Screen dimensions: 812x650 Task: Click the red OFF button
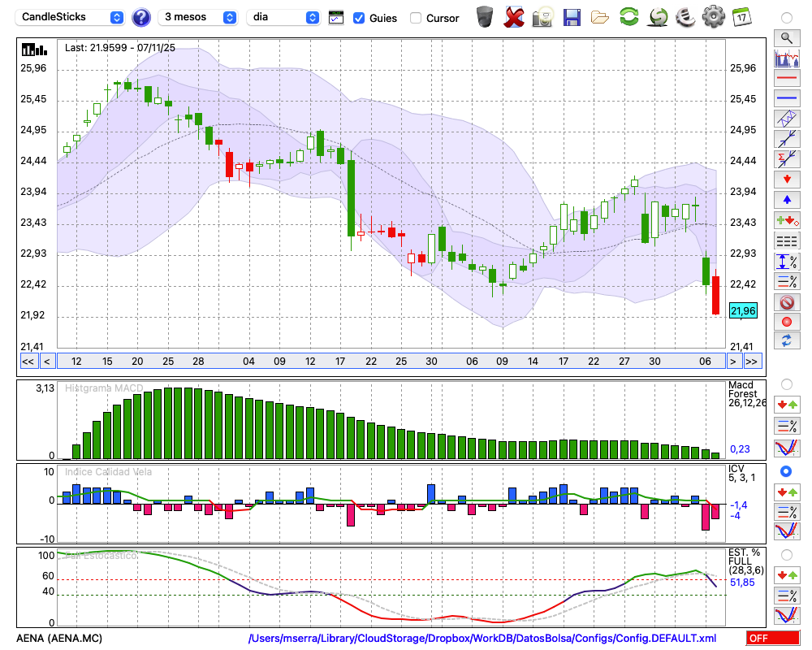771,639
